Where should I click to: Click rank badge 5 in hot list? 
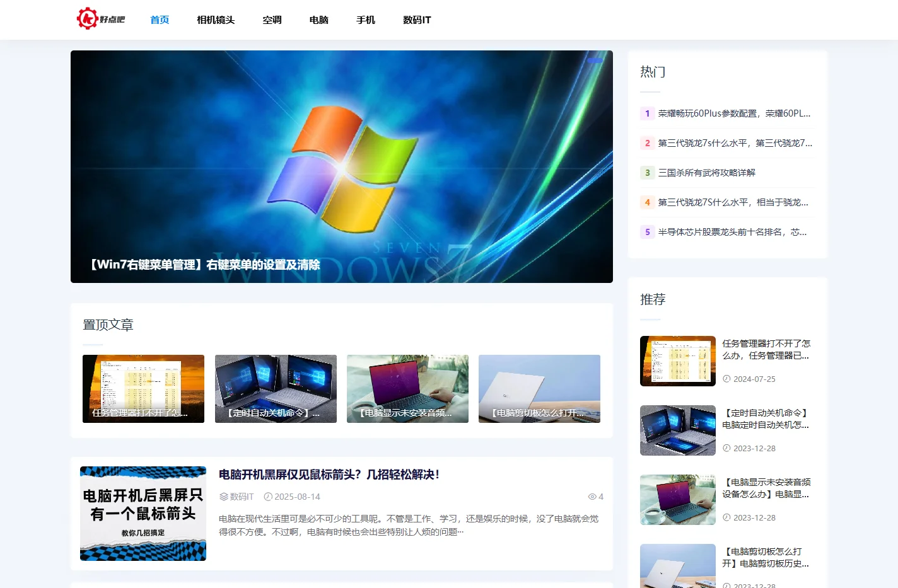point(647,232)
